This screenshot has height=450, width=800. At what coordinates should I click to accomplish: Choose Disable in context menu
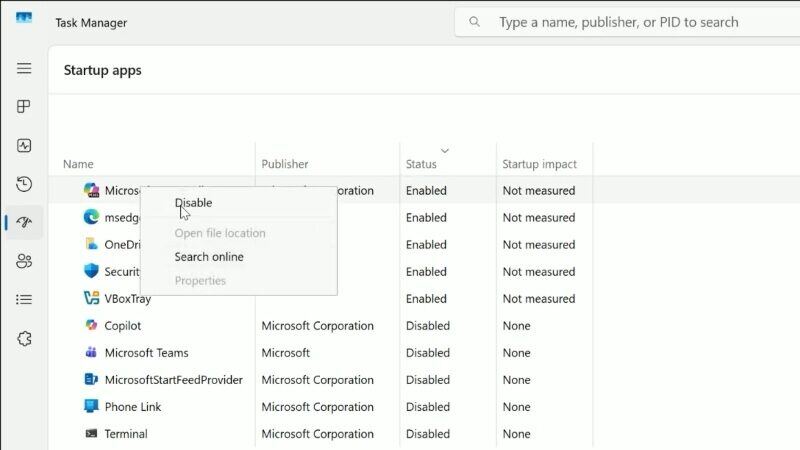(193, 203)
